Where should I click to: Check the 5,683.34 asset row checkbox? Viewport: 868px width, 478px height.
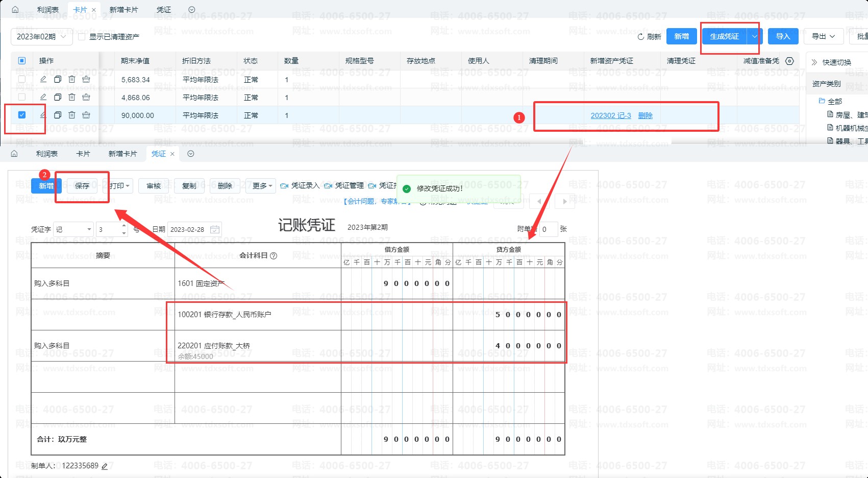[22, 80]
